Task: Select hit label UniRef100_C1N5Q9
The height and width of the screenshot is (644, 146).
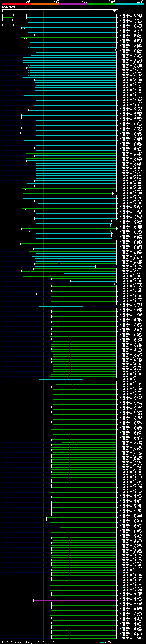Action: [131, 289]
